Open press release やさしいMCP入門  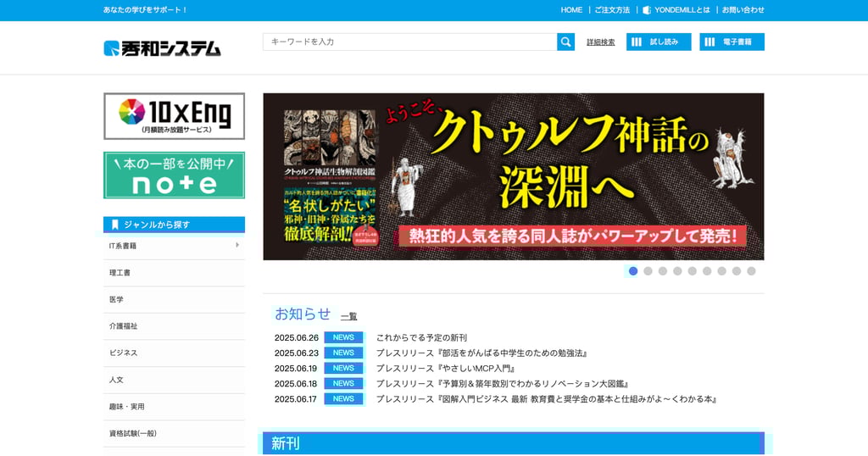[446, 368]
